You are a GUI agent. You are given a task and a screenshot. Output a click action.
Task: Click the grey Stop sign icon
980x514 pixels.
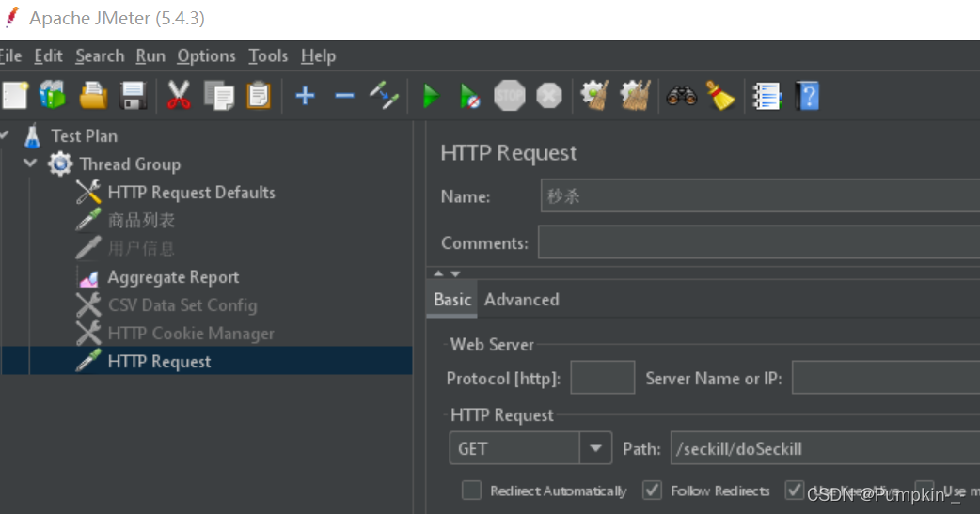[510, 96]
